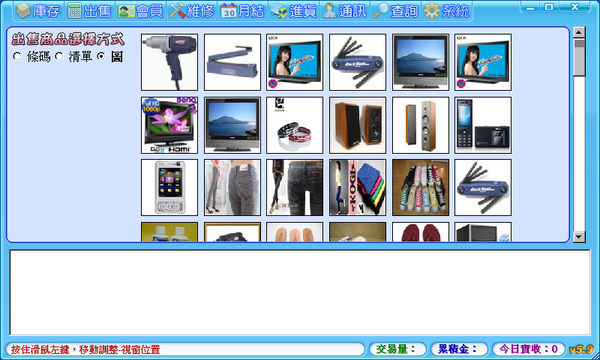Open the 出售 sales calculator menu
Screen dimensions: 600x360
pos(89,11)
